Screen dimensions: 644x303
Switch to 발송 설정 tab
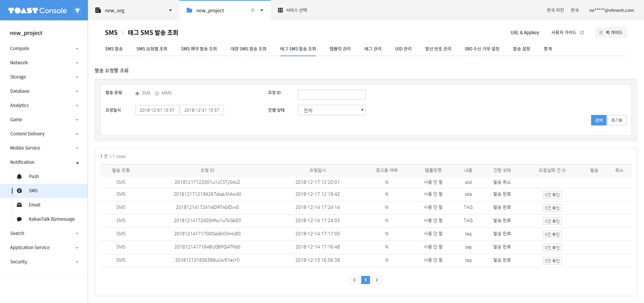point(521,49)
